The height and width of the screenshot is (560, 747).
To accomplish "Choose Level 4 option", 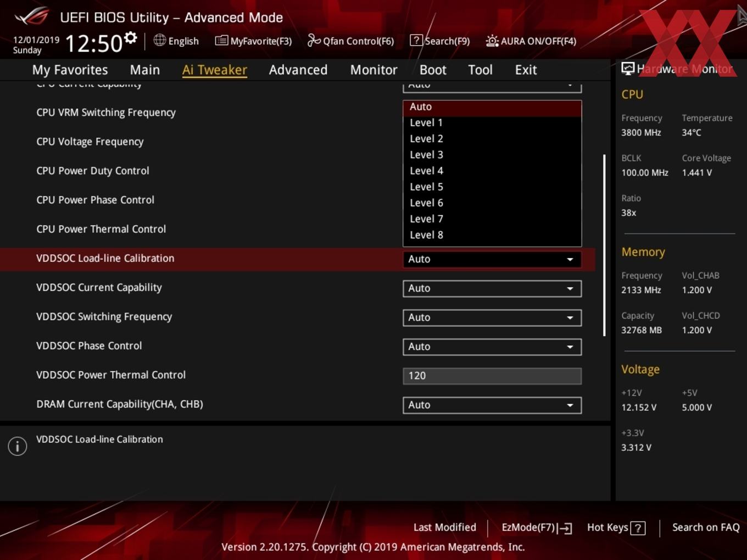I will click(492, 171).
